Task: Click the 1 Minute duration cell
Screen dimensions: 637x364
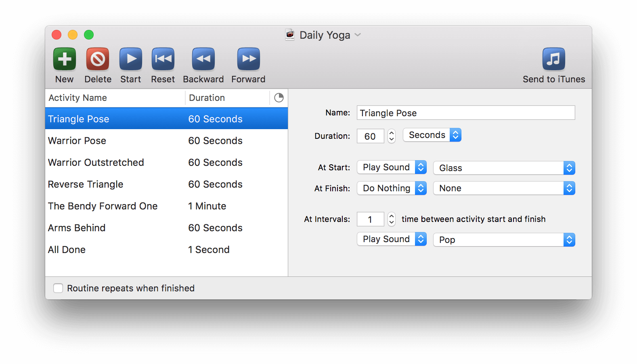Action: click(207, 206)
